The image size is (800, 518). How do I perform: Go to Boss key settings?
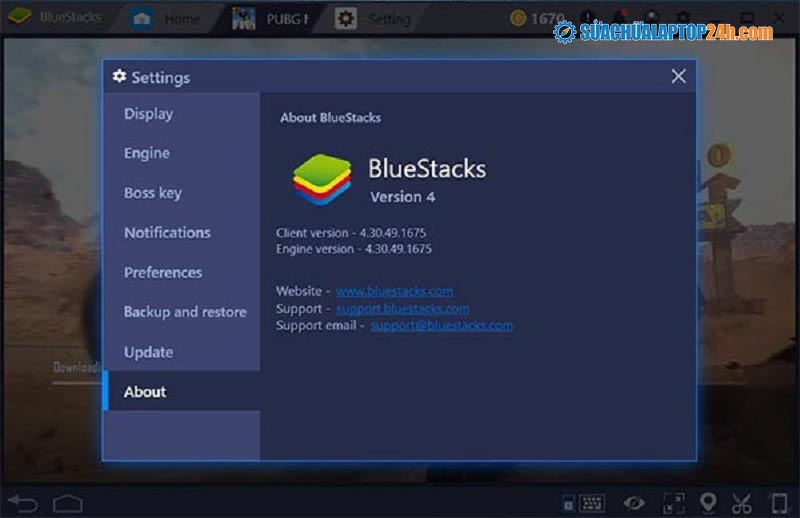(x=152, y=193)
